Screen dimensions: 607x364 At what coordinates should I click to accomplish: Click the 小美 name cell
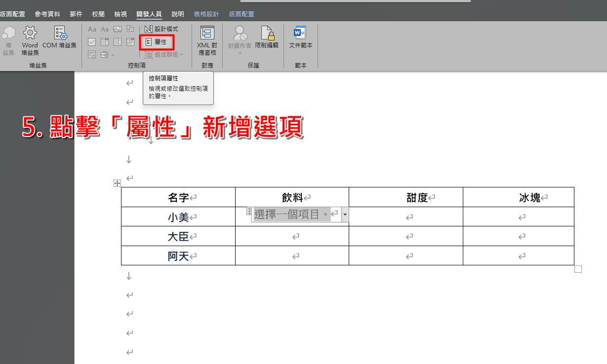click(x=178, y=217)
